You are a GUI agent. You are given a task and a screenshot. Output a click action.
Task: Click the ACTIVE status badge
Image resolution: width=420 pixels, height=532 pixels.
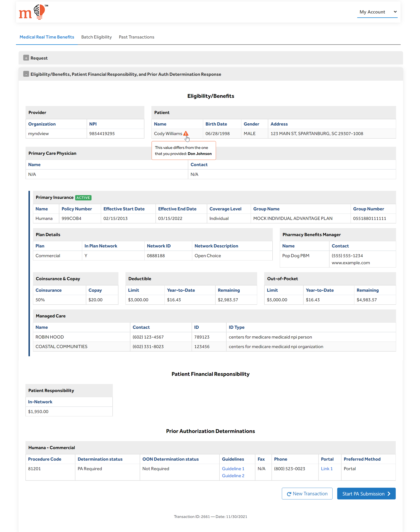tap(83, 198)
